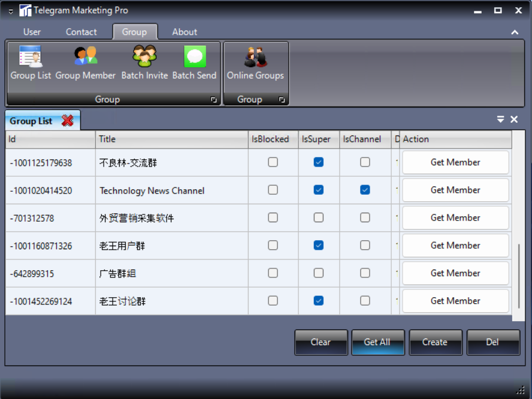Image resolution: width=532 pixels, height=399 pixels.
Task: Close Group List tab with red X
Action: (x=68, y=120)
